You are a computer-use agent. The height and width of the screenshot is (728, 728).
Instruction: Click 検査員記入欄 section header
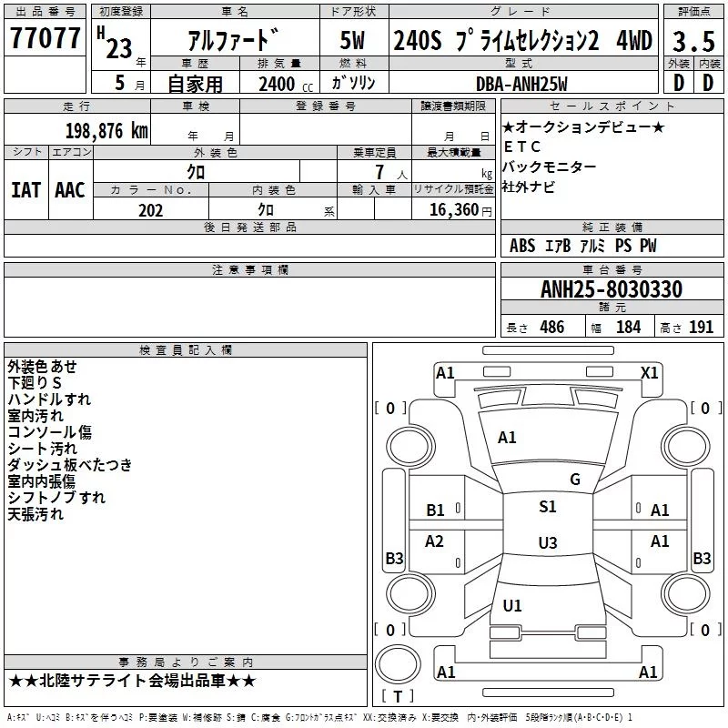pyautogui.click(x=186, y=350)
